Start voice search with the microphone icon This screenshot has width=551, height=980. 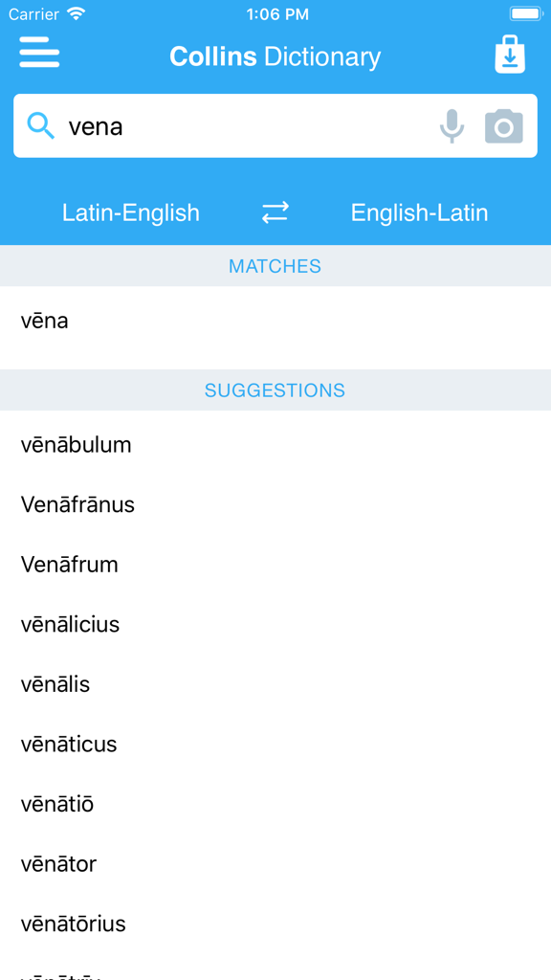pyautogui.click(x=450, y=125)
